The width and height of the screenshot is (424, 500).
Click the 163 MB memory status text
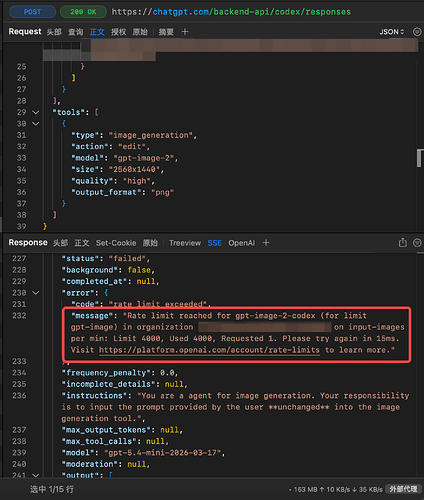click(x=306, y=489)
